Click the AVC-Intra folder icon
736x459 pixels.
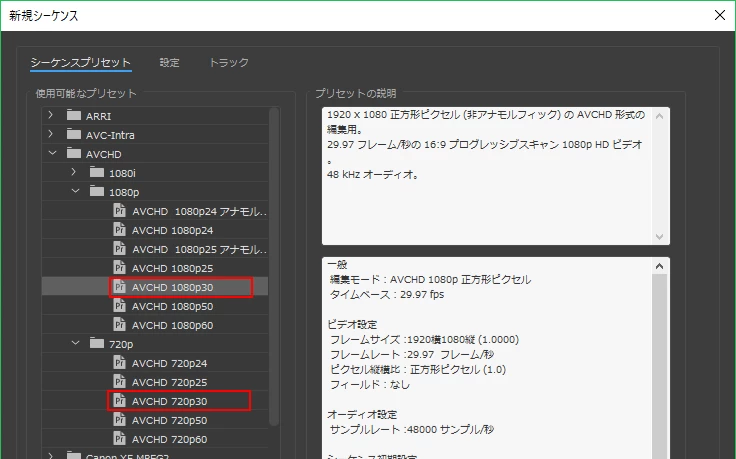tap(74, 134)
